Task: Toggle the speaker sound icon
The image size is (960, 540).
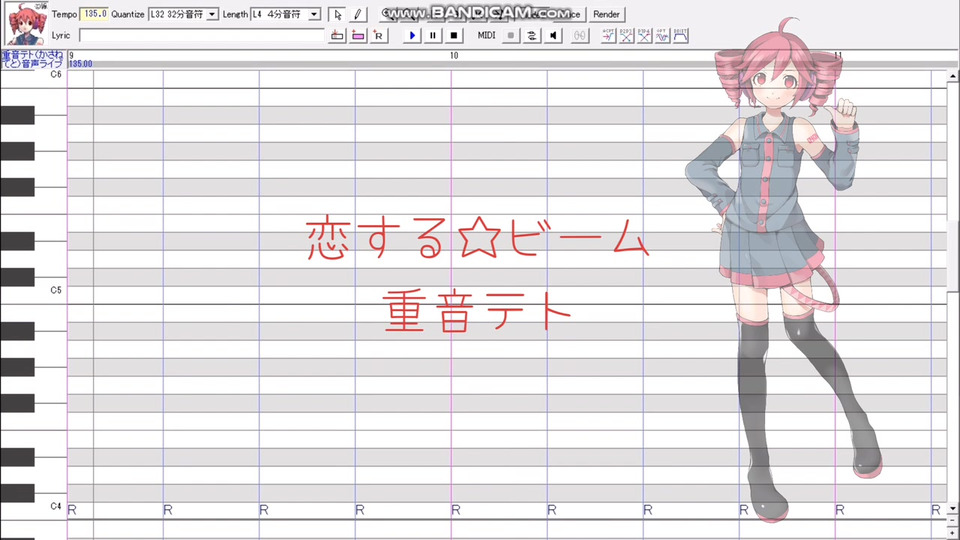Action: point(553,36)
